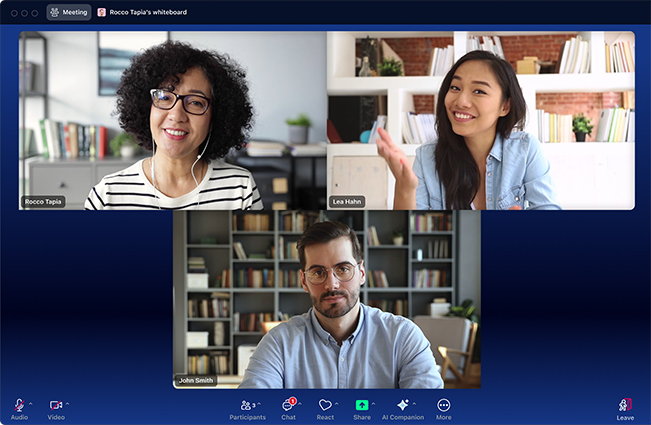Screen dimensions: 651x425
Task: Open the Participants panel
Action: click(245, 405)
